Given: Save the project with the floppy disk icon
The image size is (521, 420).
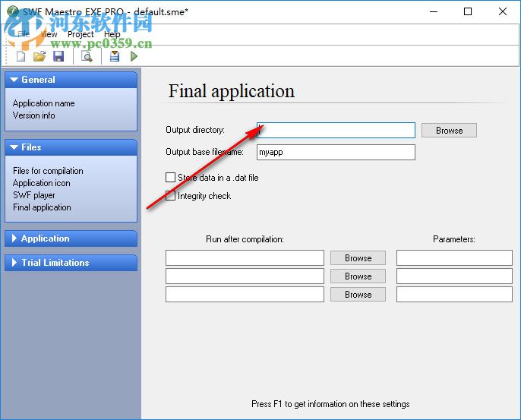Looking at the screenshot, I should [x=58, y=56].
